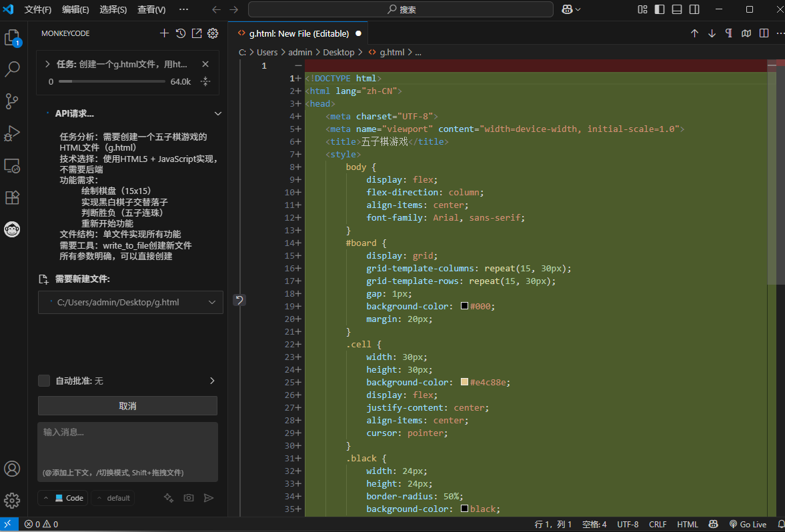Open the View menu

151,9
